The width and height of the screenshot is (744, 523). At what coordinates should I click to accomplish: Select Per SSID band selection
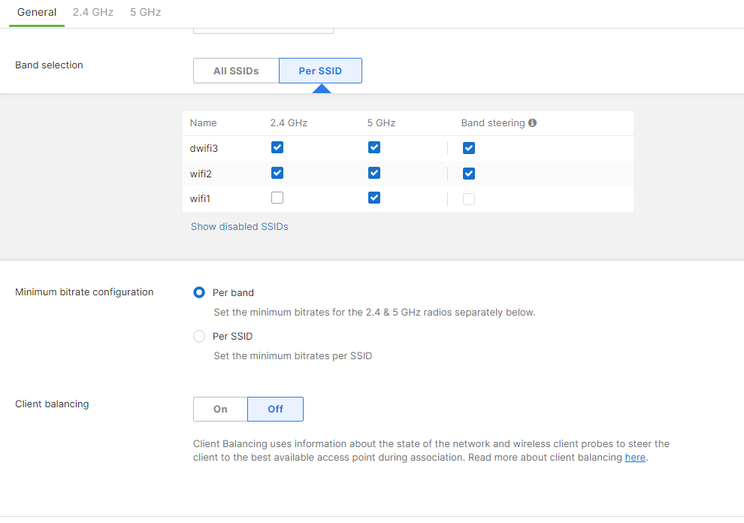[320, 71]
